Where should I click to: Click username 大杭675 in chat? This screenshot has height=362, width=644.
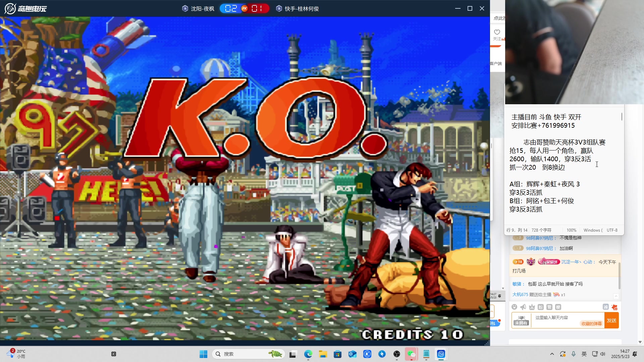[520, 295]
